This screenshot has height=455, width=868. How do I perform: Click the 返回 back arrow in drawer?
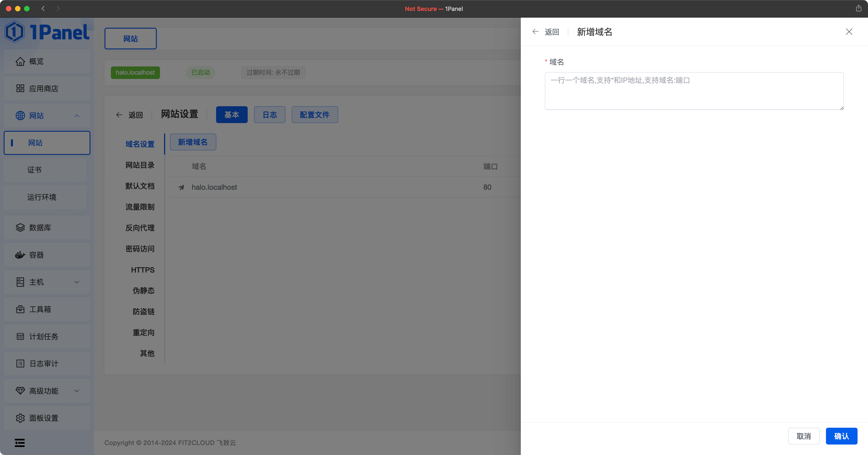[x=535, y=32]
